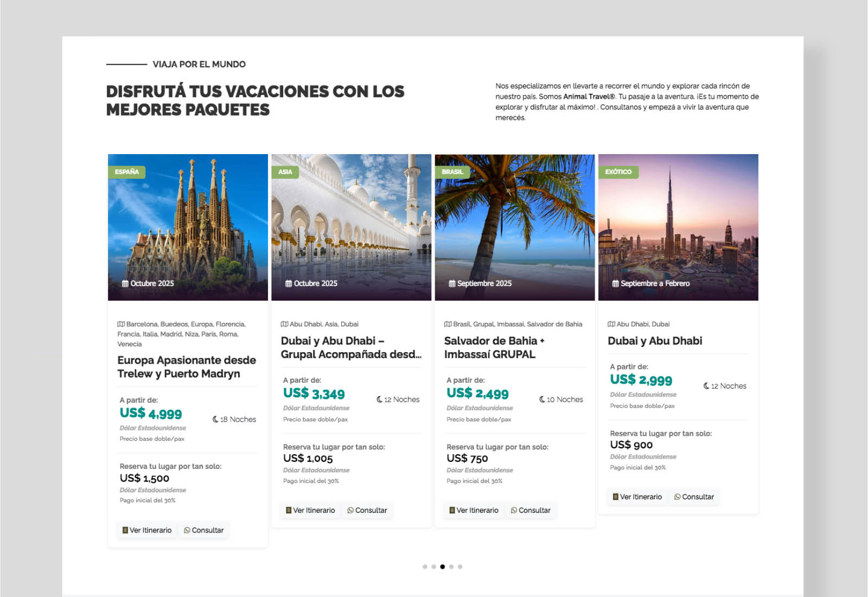Click map icon beside Abu Dhabi, Asia, Dubai
The height and width of the screenshot is (597, 868).
284,324
